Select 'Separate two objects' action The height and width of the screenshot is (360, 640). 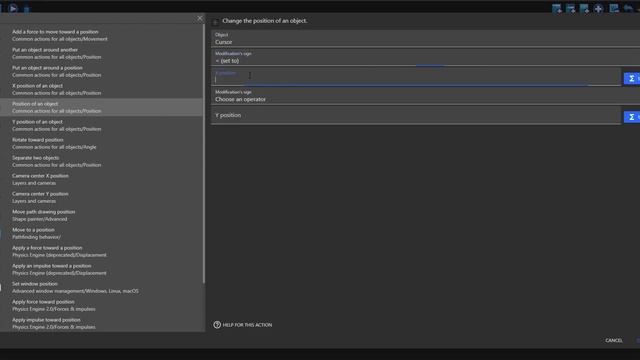(101, 161)
